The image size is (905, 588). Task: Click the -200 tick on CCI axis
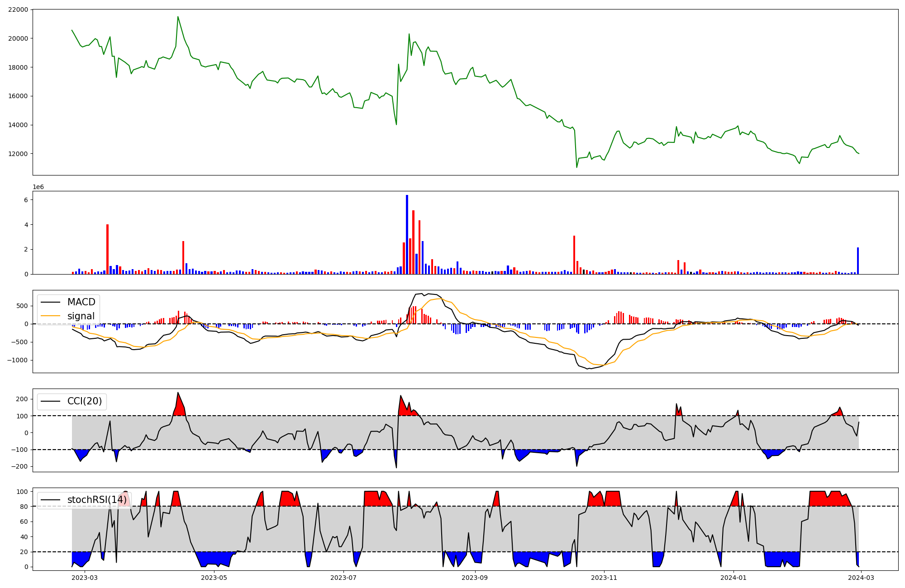click(x=19, y=466)
